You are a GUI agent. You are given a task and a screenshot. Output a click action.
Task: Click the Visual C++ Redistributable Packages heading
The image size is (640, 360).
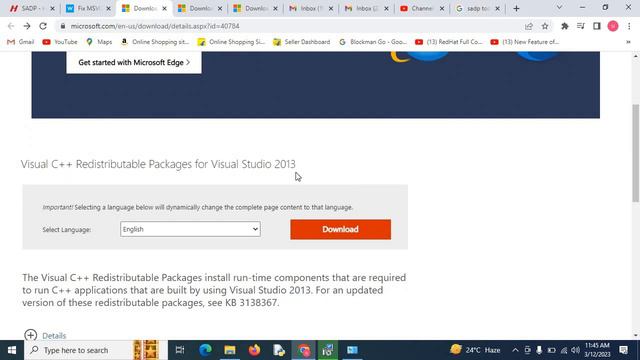coord(158,164)
